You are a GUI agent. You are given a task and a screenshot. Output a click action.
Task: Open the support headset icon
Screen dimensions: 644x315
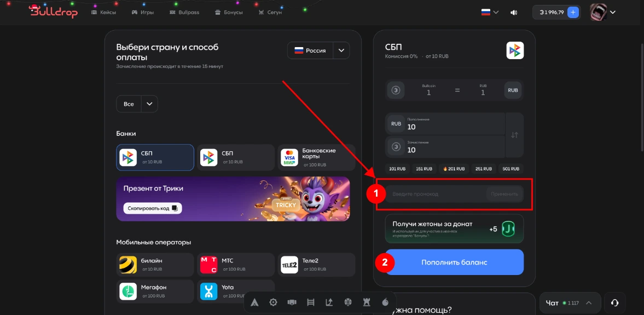pyautogui.click(x=614, y=302)
